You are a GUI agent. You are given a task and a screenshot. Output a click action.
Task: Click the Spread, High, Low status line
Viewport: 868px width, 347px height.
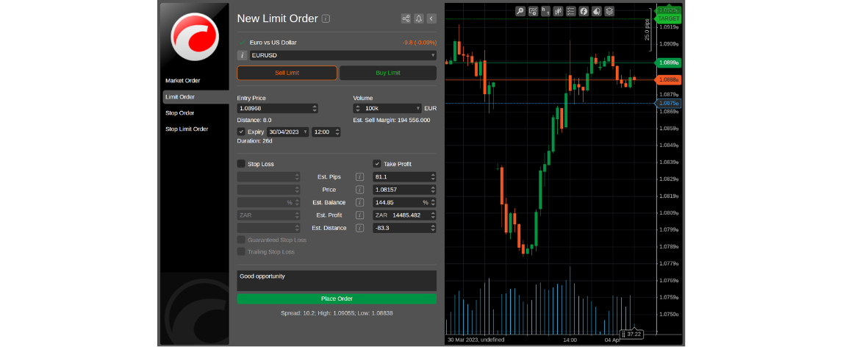point(337,313)
